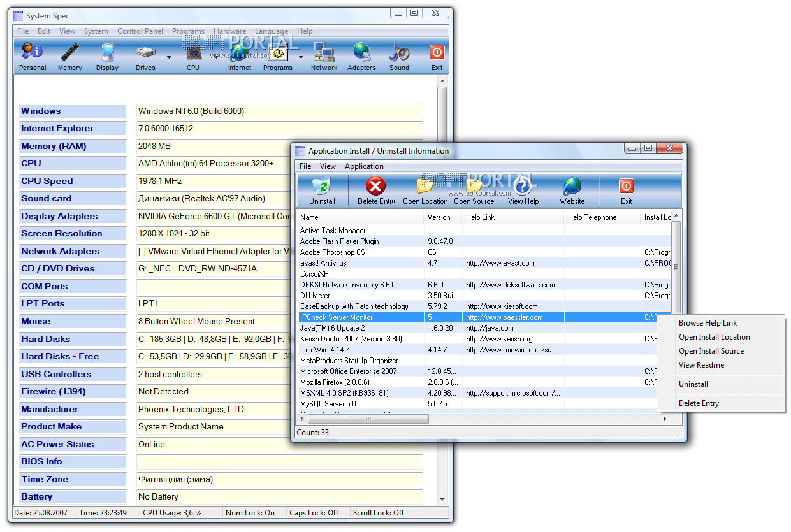
Task: Click the Exit icon in System Spec toolbar
Action: click(437, 57)
